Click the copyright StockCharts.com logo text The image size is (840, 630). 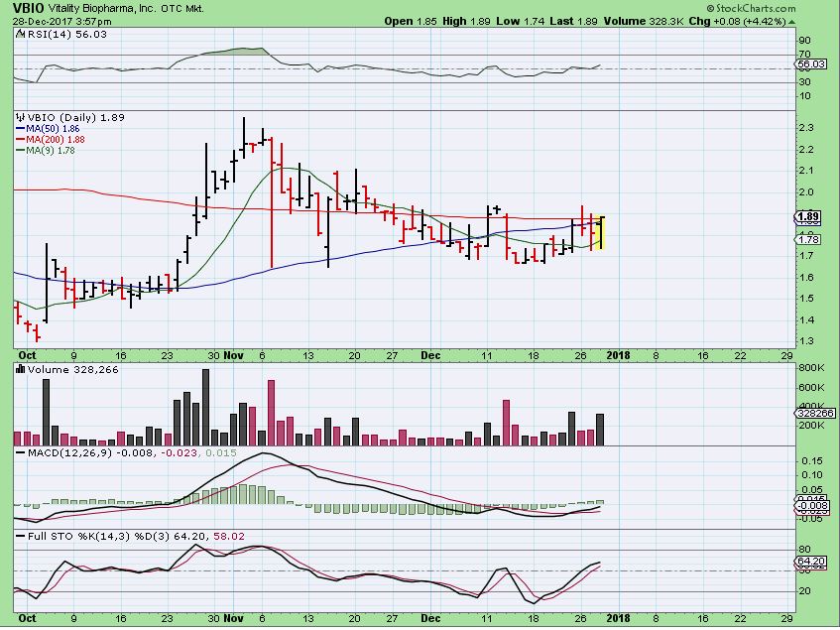coord(751,8)
